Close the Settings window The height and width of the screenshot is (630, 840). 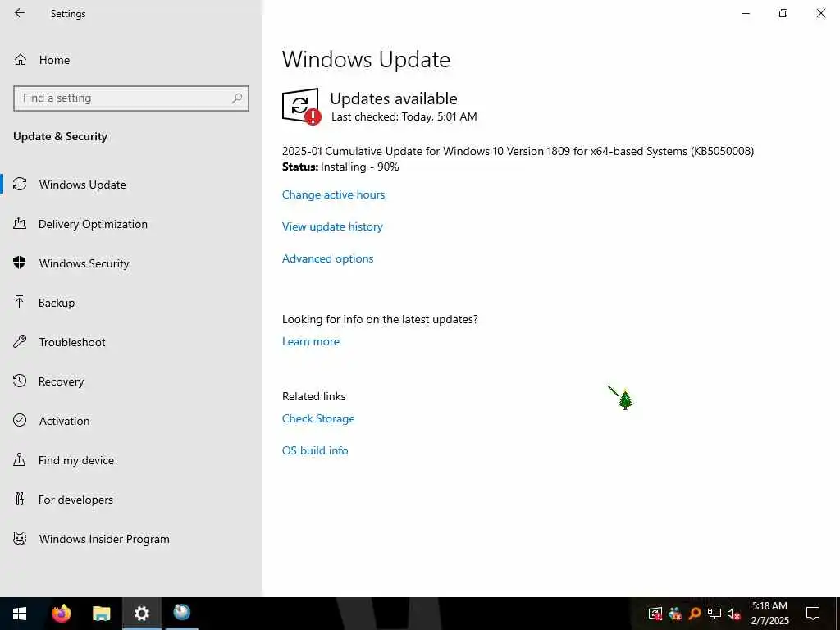click(820, 13)
